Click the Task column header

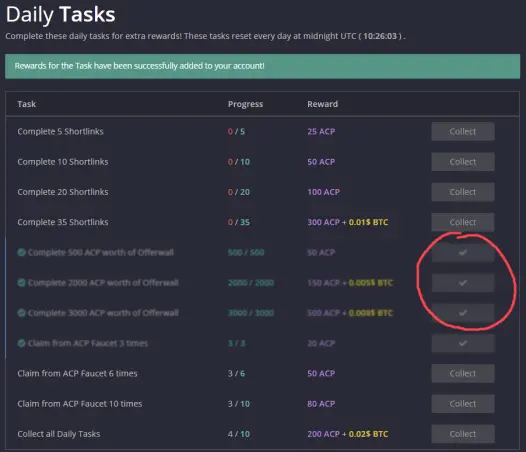click(27, 104)
